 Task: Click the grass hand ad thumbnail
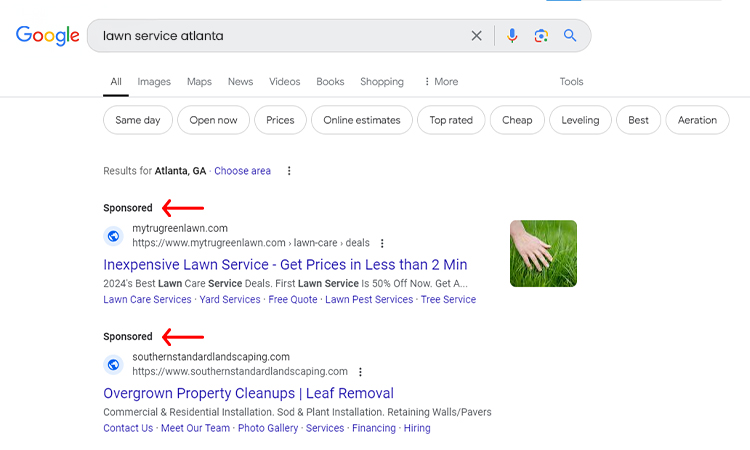click(x=543, y=254)
